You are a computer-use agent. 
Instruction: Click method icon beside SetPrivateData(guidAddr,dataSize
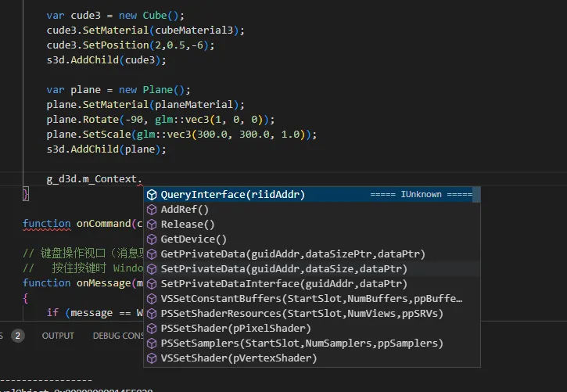(x=152, y=268)
